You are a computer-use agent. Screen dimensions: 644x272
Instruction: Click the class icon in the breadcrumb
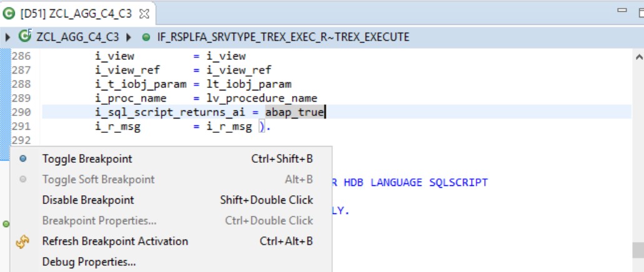[x=25, y=37]
